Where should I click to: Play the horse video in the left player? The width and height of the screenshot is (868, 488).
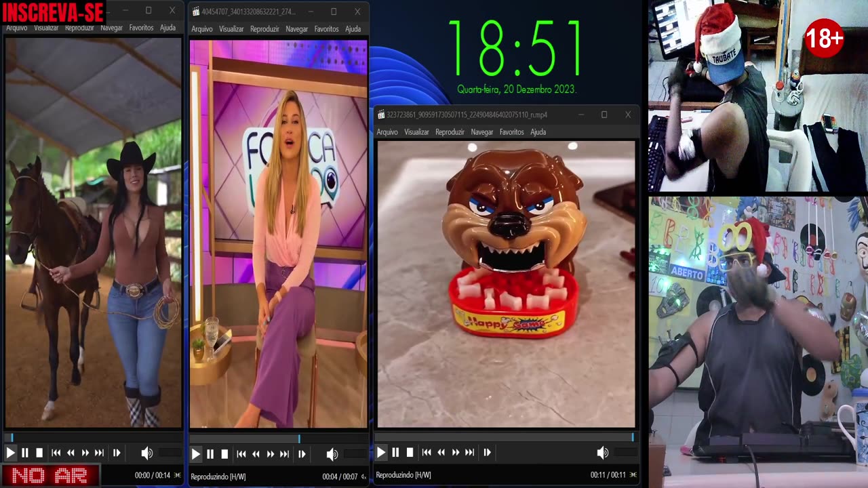(x=10, y=453)
